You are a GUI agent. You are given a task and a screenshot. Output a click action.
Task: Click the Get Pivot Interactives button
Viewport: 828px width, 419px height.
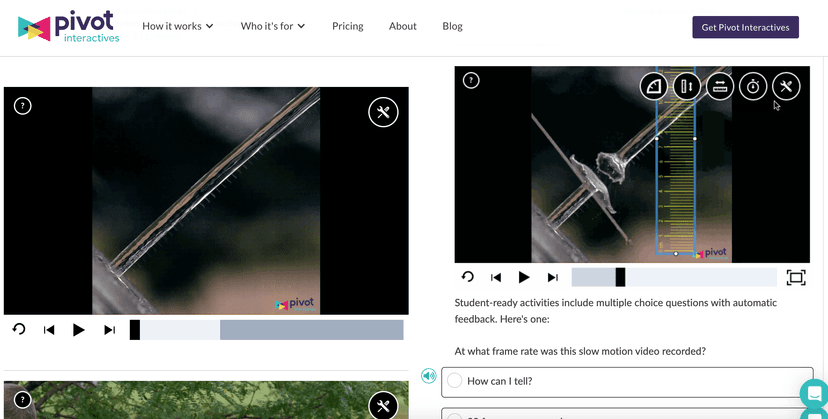tap(745, 27)
